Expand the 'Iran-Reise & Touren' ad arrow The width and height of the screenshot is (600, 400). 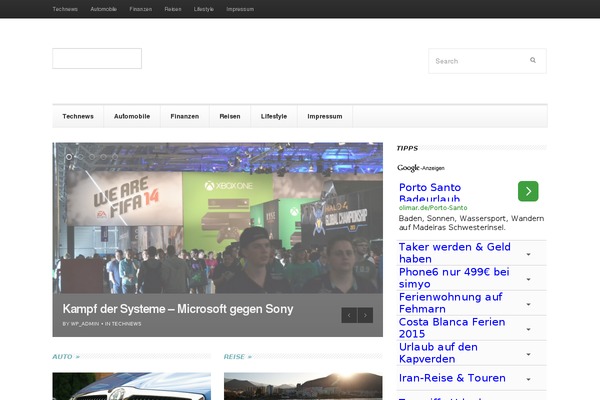point(528,379)
